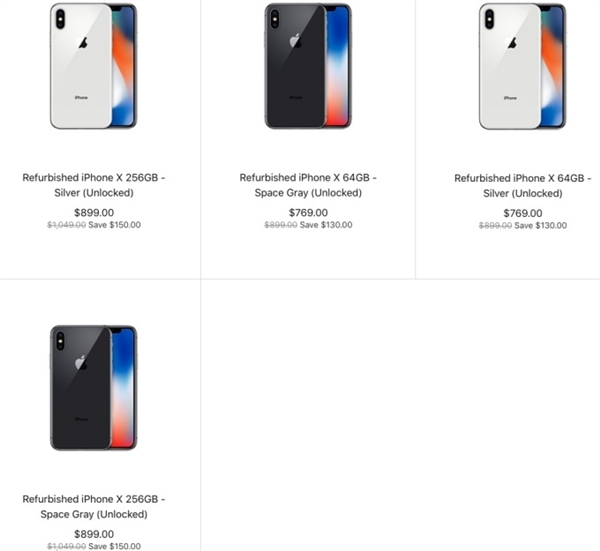Click $899.00 price of Space Gray 256GB iPhone

[x=94, y=533]
